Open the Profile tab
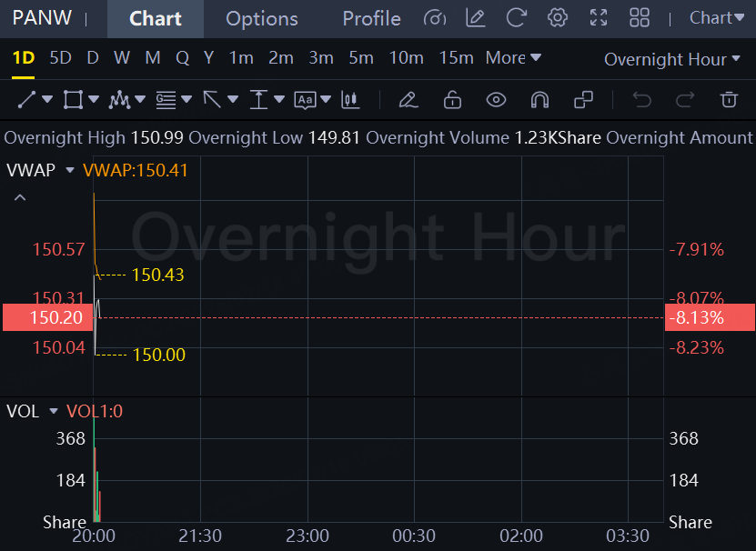This screenshot has height=551, width=756. pos(371,18)
